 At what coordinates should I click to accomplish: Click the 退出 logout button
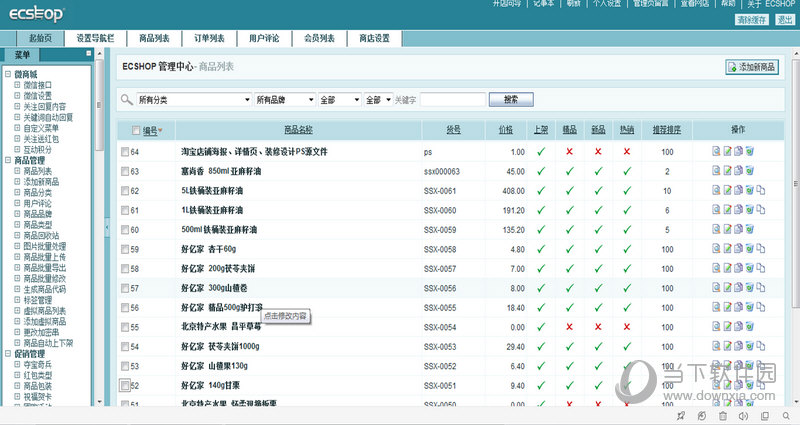(785, 20)
